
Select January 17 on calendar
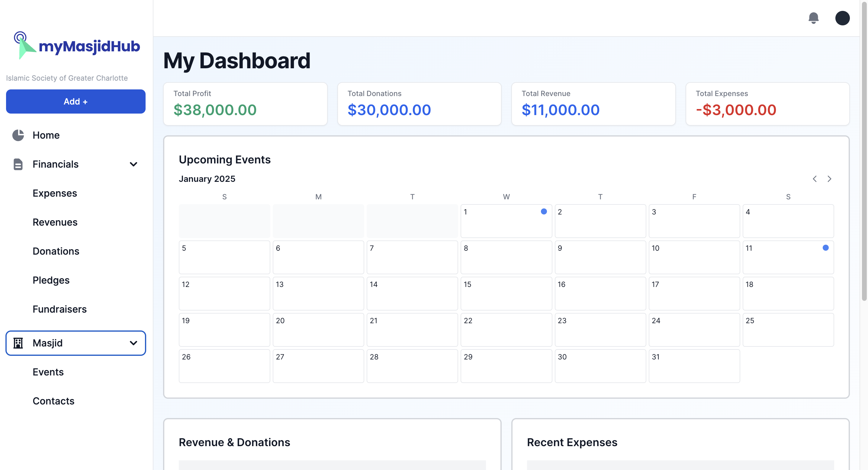(x=694, y=294)
